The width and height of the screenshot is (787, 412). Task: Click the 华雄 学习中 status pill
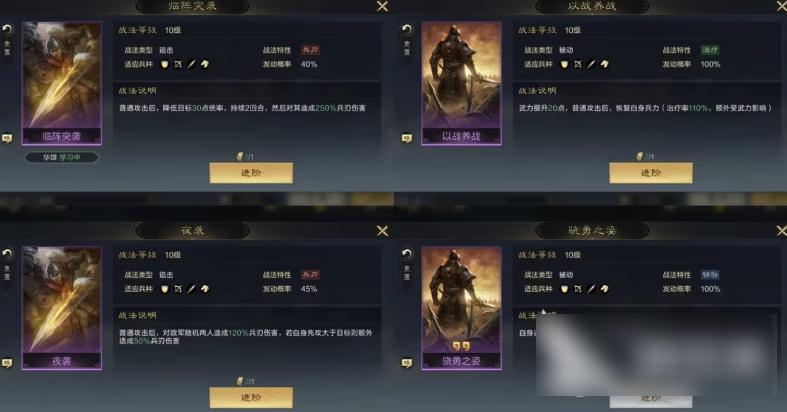click(61, 157)
